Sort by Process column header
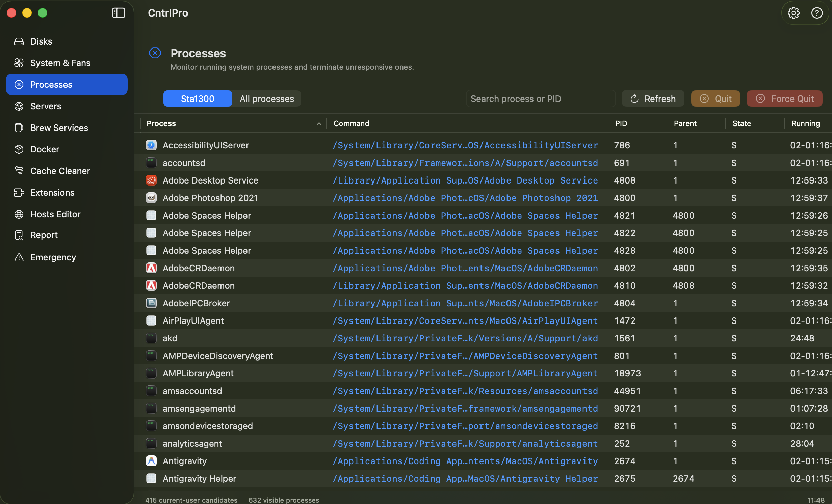Image resolution: width=832 pixels, height=504 pixels. [x=233, y=123]
